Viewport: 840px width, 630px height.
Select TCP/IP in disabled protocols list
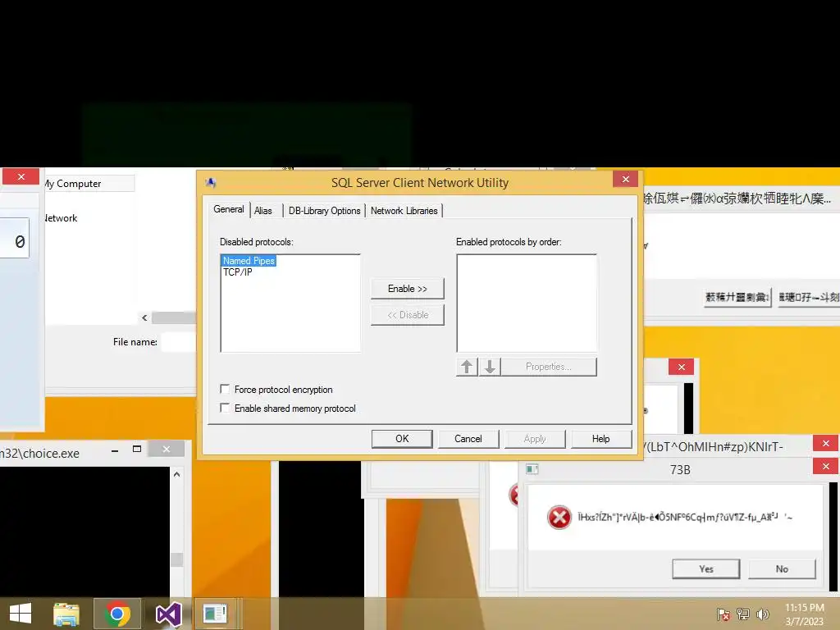[x=237, y=272]
